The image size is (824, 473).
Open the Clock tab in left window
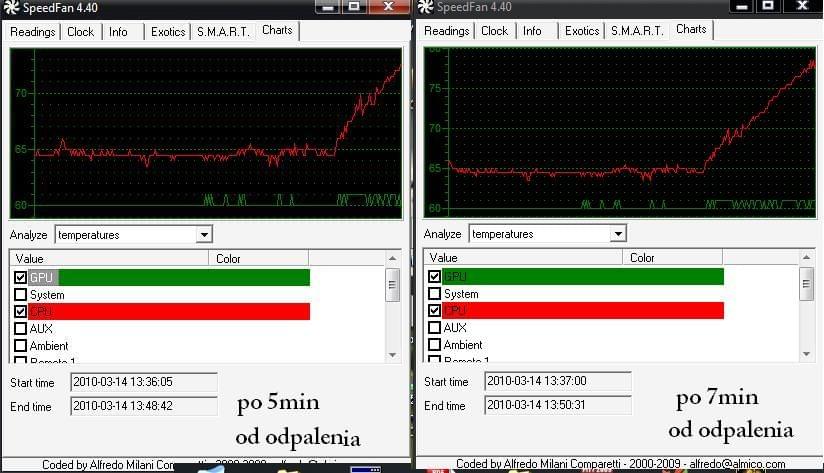click(x=80, y=32)
